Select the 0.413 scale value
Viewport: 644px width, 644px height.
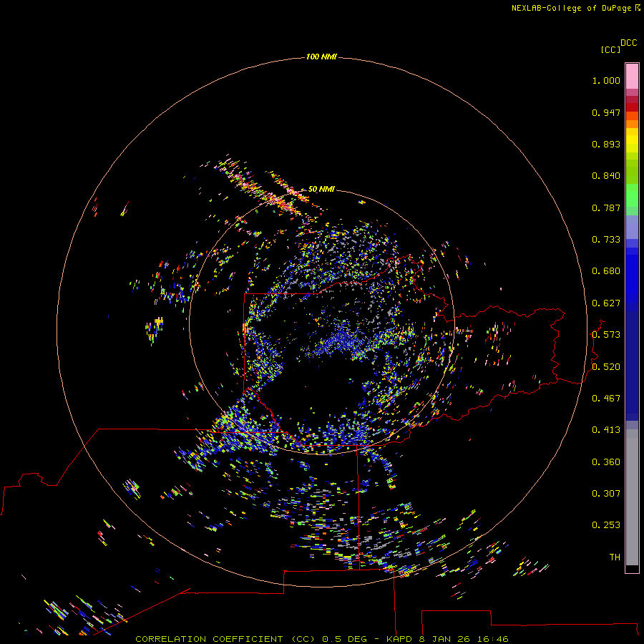606,430
